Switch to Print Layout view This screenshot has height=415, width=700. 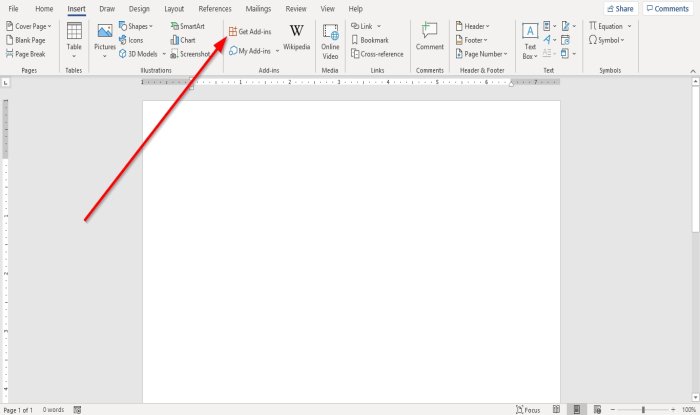pos(577,409)
